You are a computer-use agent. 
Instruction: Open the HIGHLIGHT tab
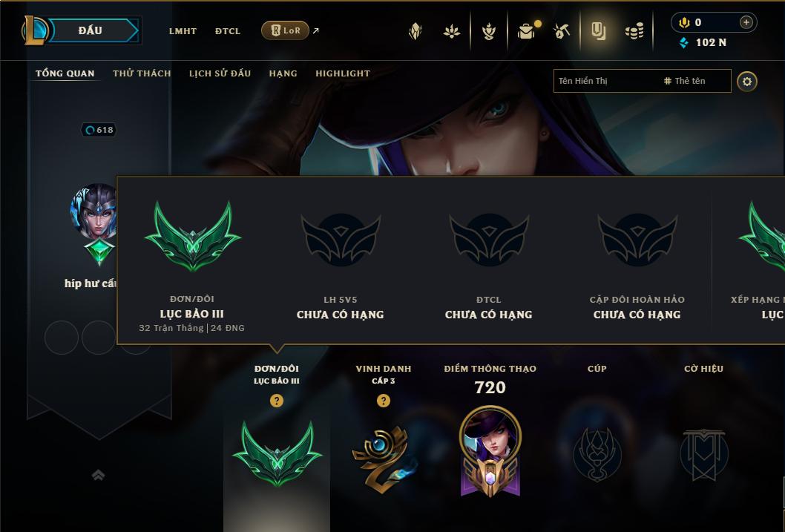(x=343, y=73)
